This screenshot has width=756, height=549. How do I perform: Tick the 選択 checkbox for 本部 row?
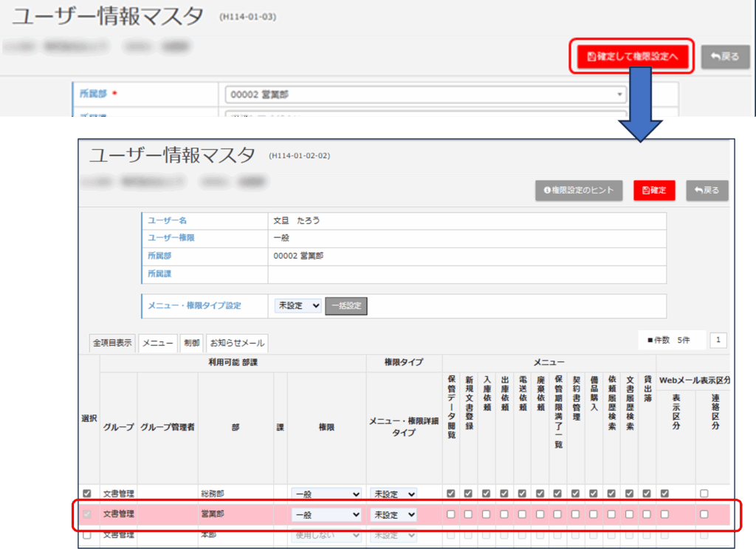(88, 535)
